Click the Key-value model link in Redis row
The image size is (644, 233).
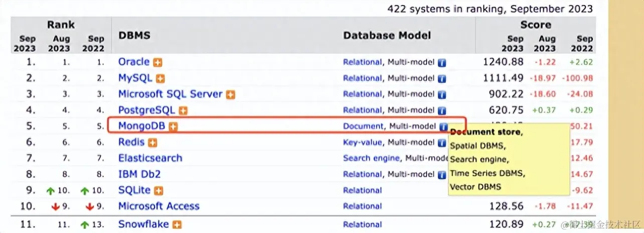[363, 143]
